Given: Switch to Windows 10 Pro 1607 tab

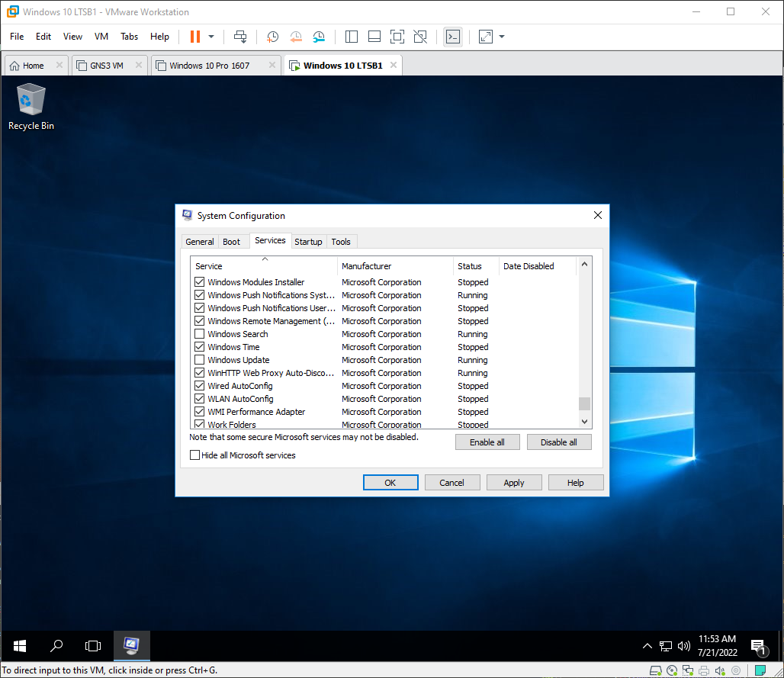Looking at the screenshot, I should 209,66.
